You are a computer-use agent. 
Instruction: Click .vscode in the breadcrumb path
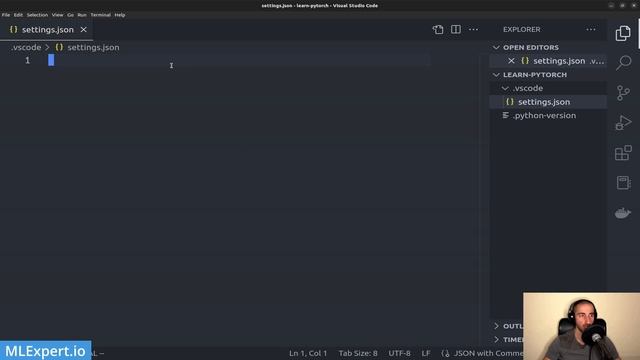click(x=26, y=47)
